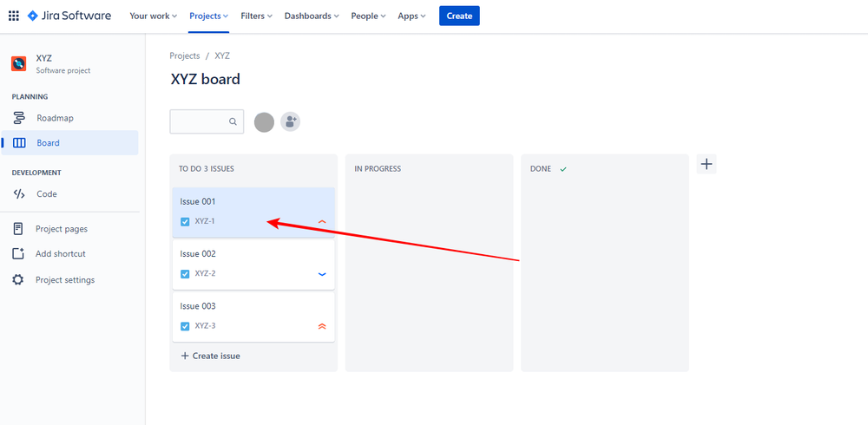Click the Jira Software logo
The height and width of the screenshot is (425, 868).
pyautogui.click(x=69, y=16)
